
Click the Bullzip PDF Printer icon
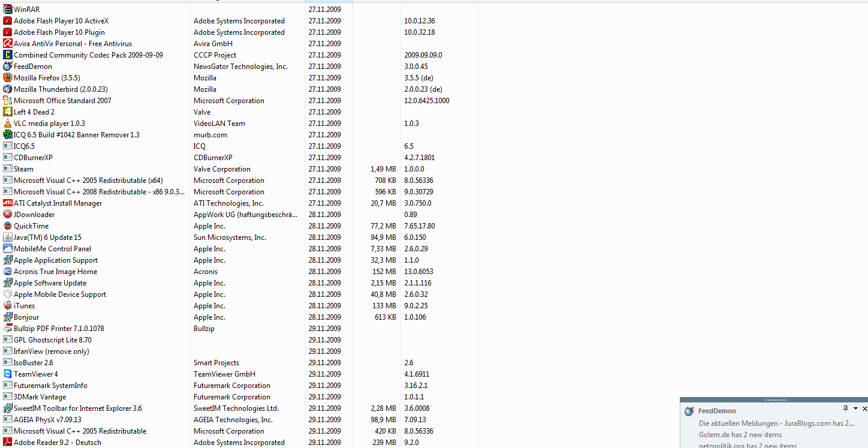coord(7,329)
